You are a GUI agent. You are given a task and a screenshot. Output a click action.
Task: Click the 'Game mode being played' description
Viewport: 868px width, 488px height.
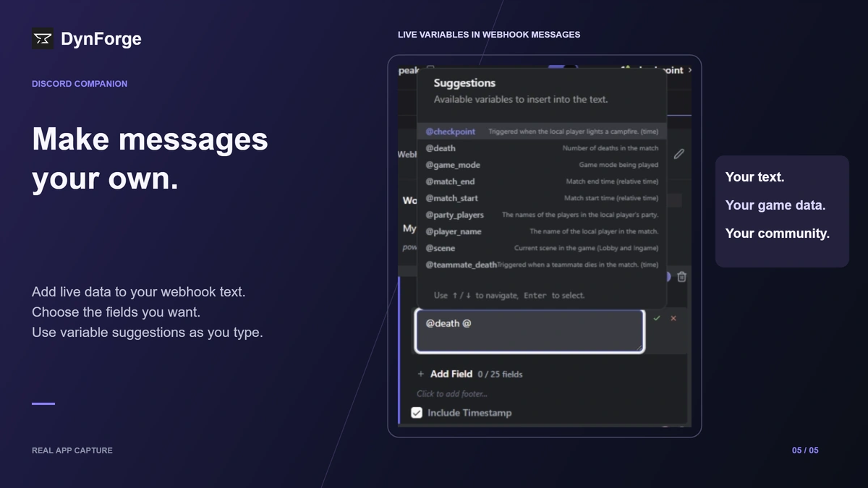point(618,165)
